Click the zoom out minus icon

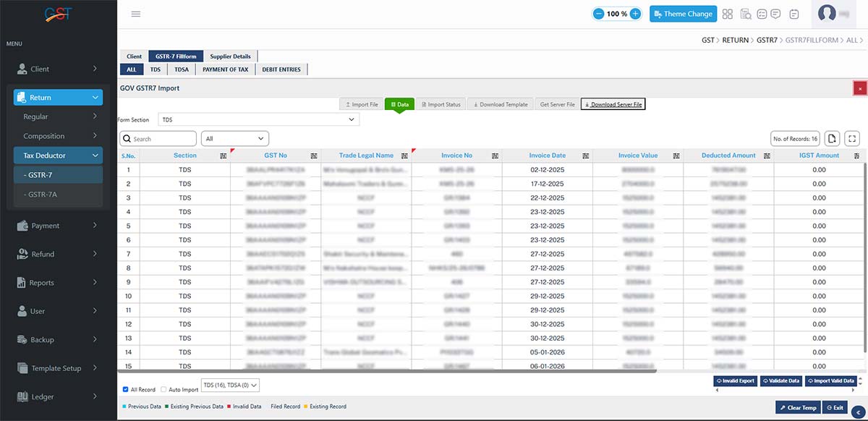(x=599, y=14)
